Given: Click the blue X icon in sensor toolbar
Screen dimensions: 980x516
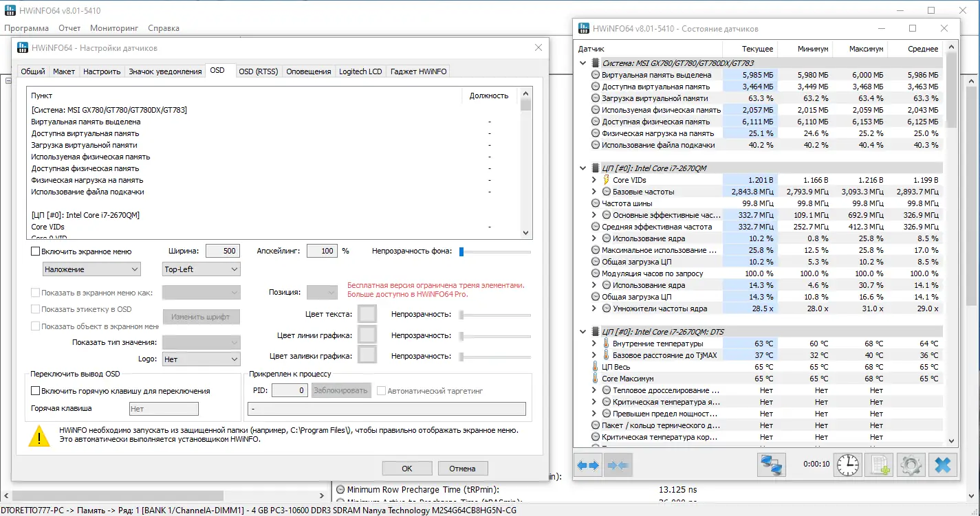Looking at the screenshot, I should point(943,465).
